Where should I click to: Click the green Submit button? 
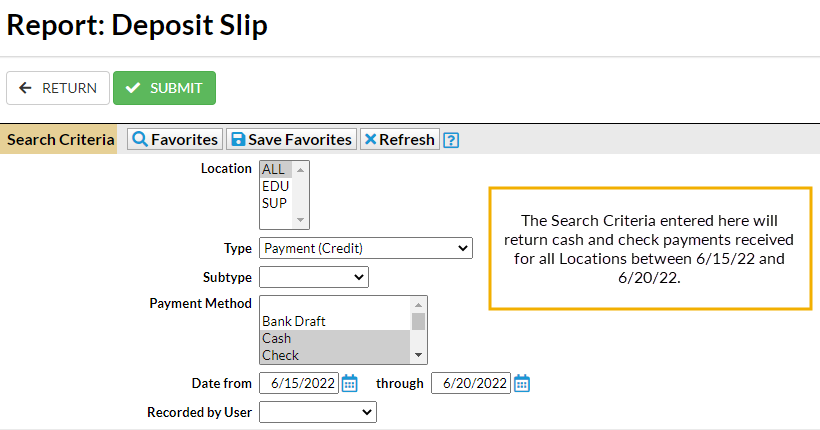point(164,88)
